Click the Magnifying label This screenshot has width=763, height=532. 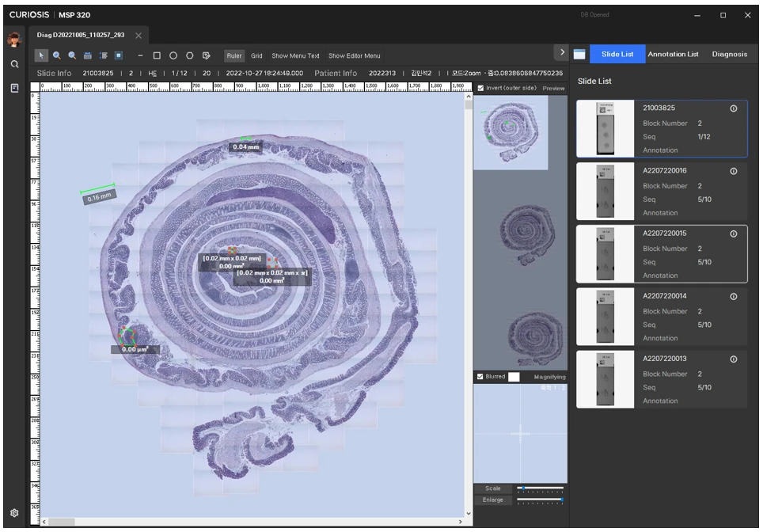point(550,377)
